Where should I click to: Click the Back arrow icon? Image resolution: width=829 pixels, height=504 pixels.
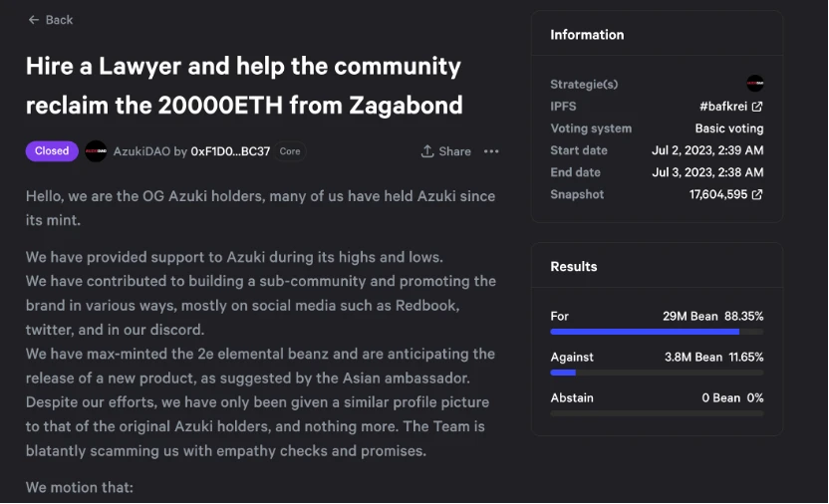click(34, 20)
